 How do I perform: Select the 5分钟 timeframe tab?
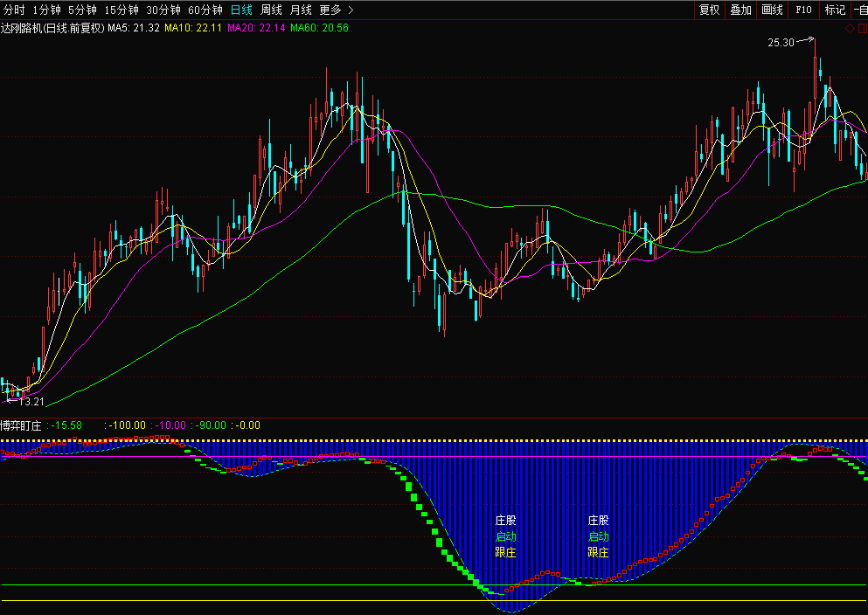click(x=82, y=10)
